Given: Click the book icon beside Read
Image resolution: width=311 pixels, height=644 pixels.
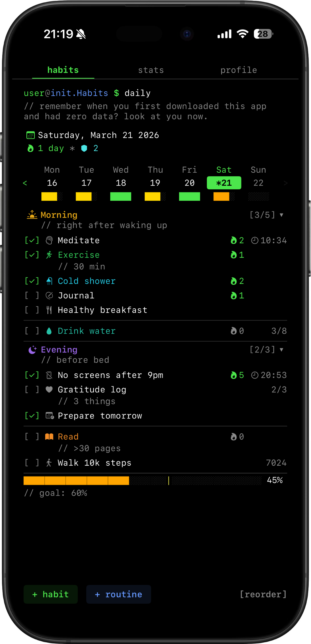Looking at the screenshot, I should [x=49, y=436].
